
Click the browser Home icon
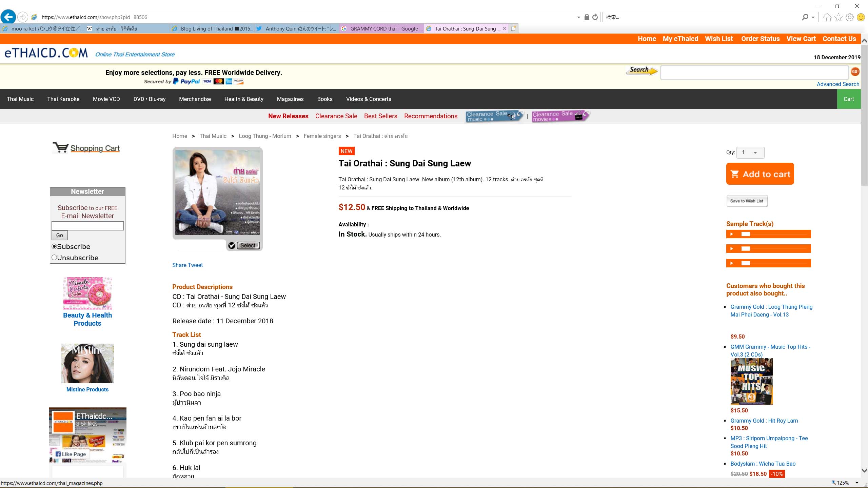click(827, 17)
